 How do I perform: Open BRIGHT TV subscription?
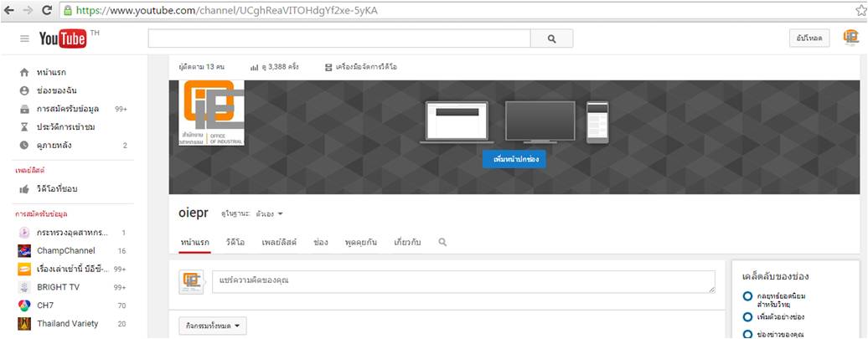[x=73, y=287]
